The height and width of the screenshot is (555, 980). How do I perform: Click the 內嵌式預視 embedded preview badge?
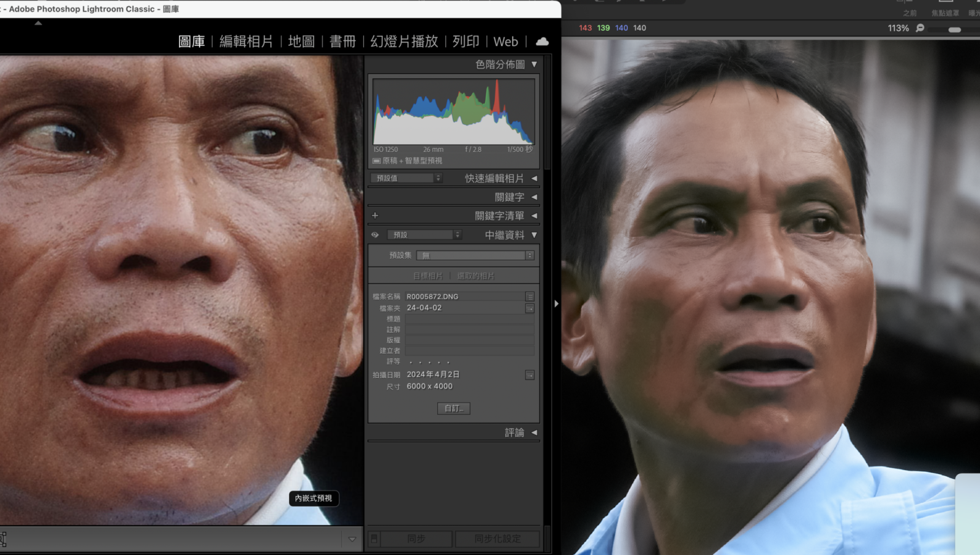(314, 499)
